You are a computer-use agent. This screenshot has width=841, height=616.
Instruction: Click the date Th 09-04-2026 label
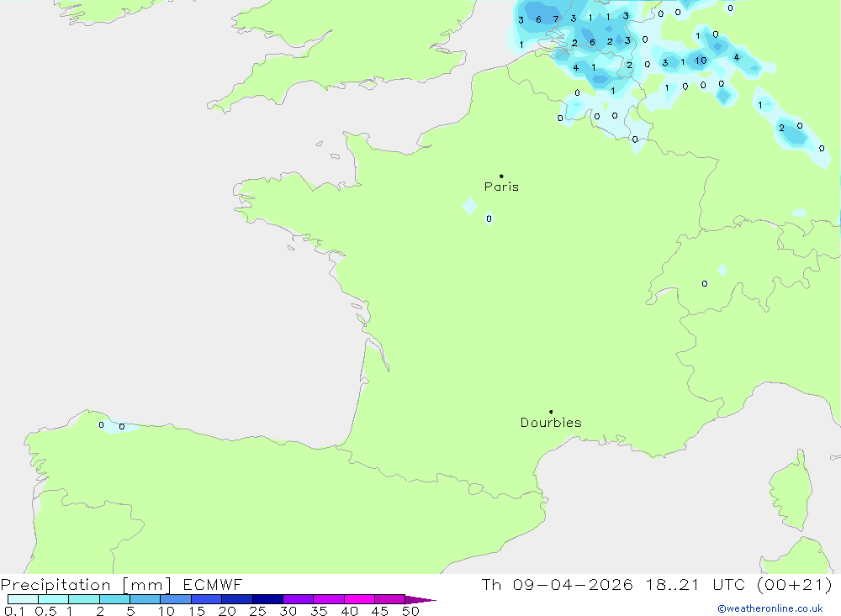(x=557, y=585)
